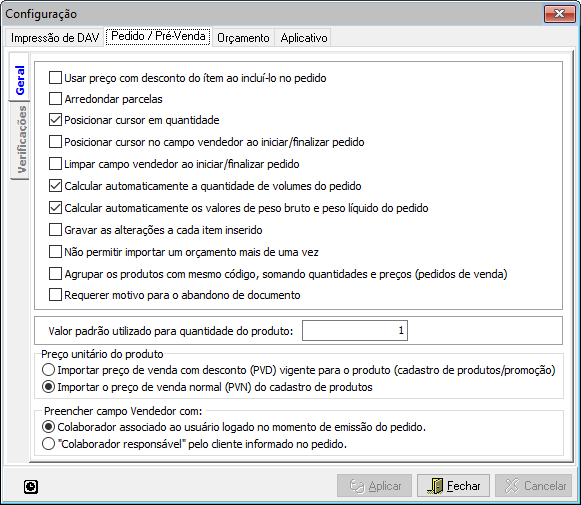This screenshot has width=581, height=505.
Task: Enable 'Arredondar parcelas' checkbox
Action: pyautogui.click(x=55, y=99)
